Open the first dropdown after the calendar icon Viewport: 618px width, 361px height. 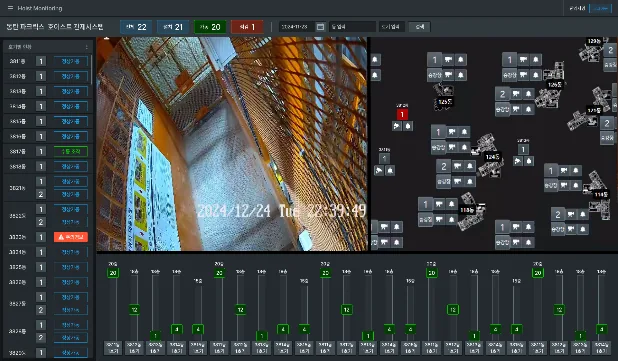point(352,27)
